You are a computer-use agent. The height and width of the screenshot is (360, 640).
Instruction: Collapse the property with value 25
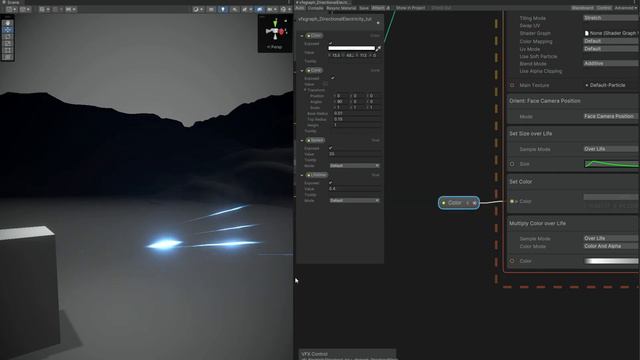click(302, 140)
